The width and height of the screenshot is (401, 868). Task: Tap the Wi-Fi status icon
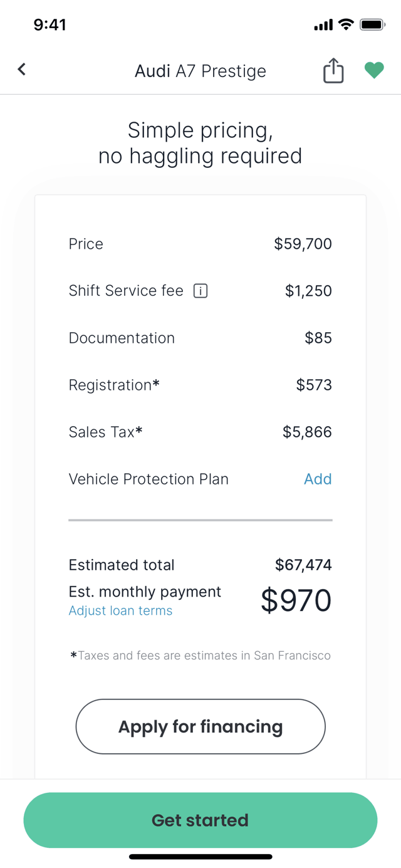pyautogui.click(x=346, y=25)
